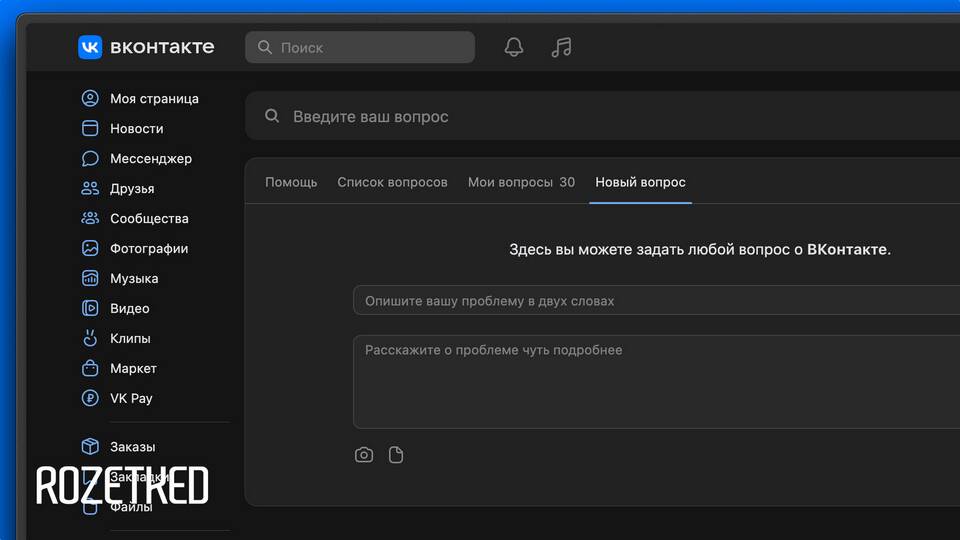Attach a document with file icon
The image size is (960, 540).
coord(396,455)
